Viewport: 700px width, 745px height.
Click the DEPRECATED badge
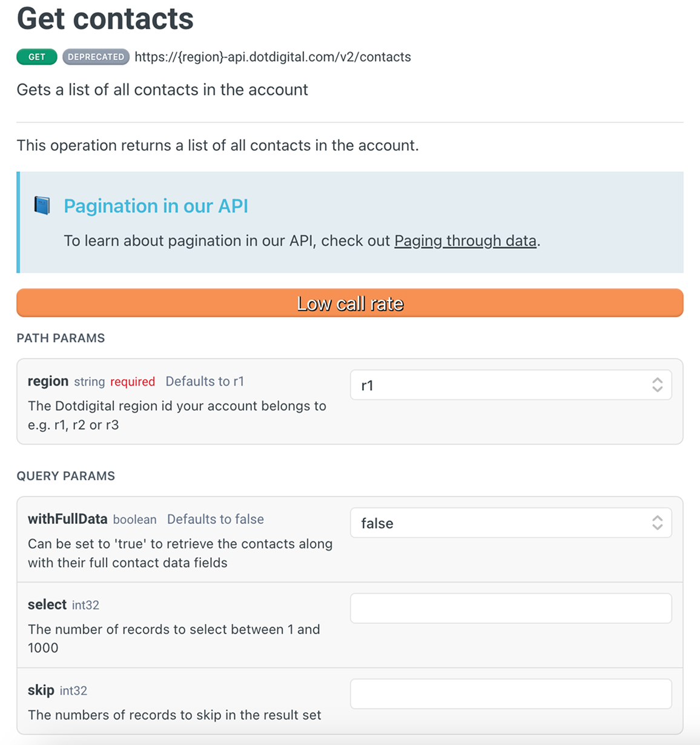pyautogui.click(x=96, y=57)
